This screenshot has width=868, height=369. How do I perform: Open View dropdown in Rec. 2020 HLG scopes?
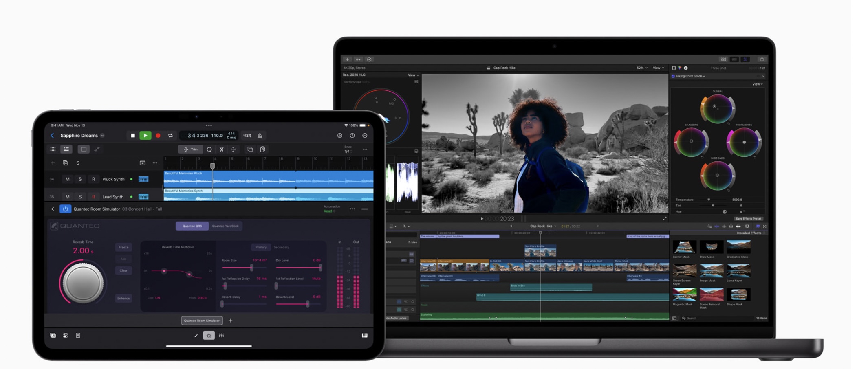click(x=413, y=75)
